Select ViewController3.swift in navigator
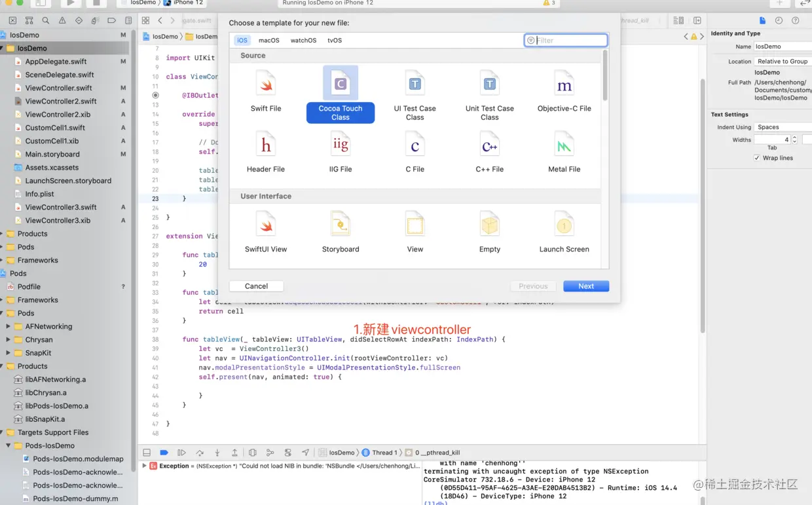The image size is (812, 505). click(61, 207)
